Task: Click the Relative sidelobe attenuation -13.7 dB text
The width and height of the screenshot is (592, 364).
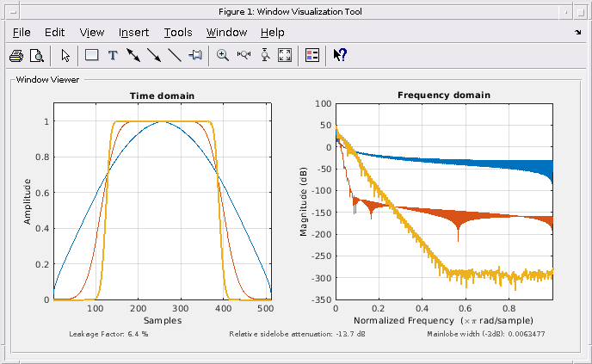Action: point(297,334)
